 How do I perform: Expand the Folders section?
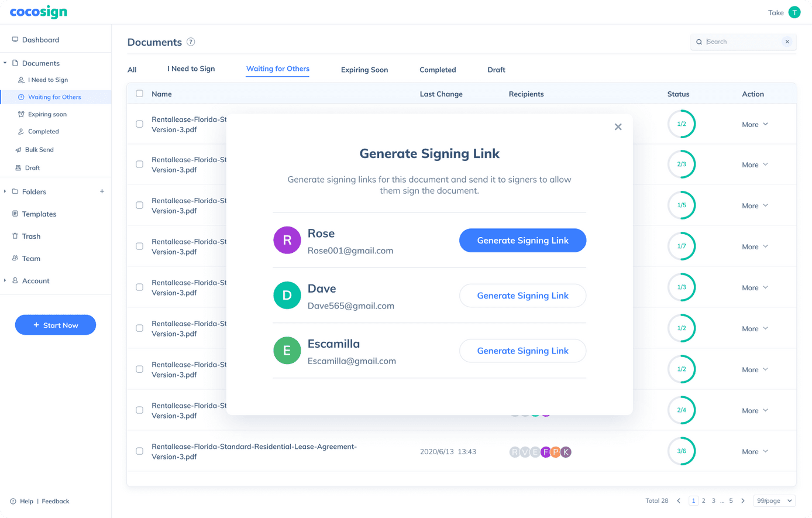[5, 191]
